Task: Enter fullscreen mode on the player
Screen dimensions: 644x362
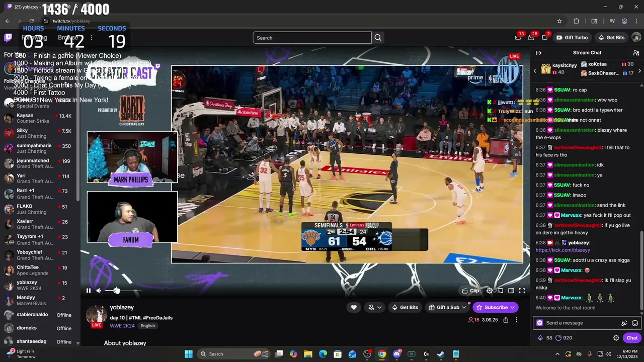Action: (x=522, y=291)
